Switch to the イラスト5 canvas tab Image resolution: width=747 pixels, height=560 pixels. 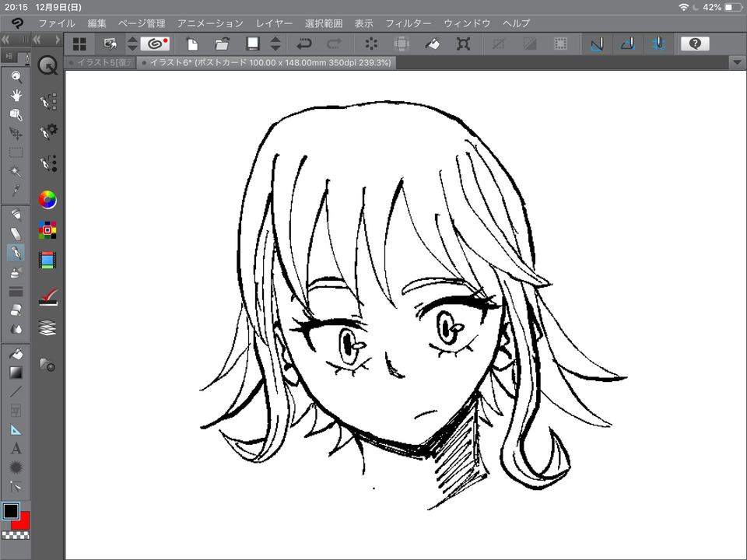pos(101,62)
